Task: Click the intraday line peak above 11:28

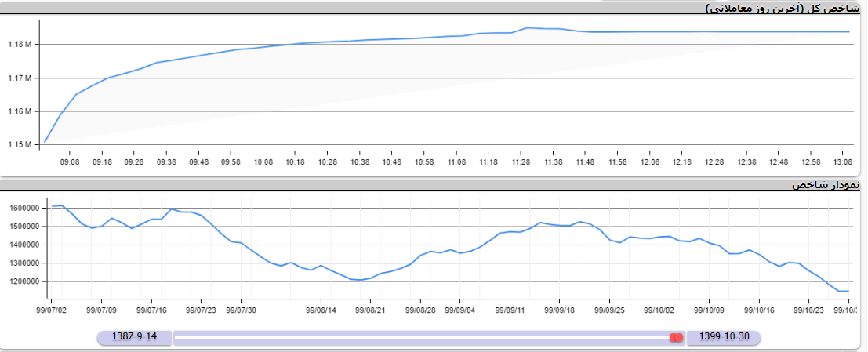Action: [527, 27]
